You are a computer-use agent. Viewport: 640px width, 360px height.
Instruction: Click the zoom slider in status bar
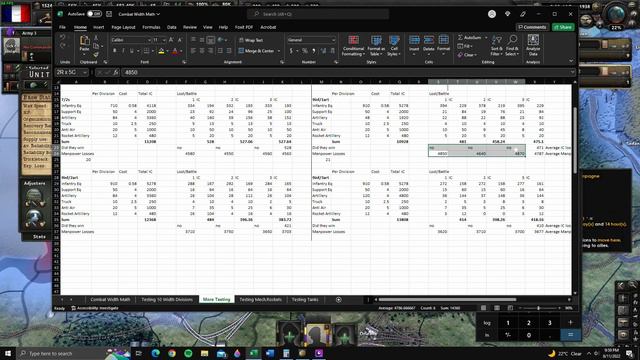(539, 308)
